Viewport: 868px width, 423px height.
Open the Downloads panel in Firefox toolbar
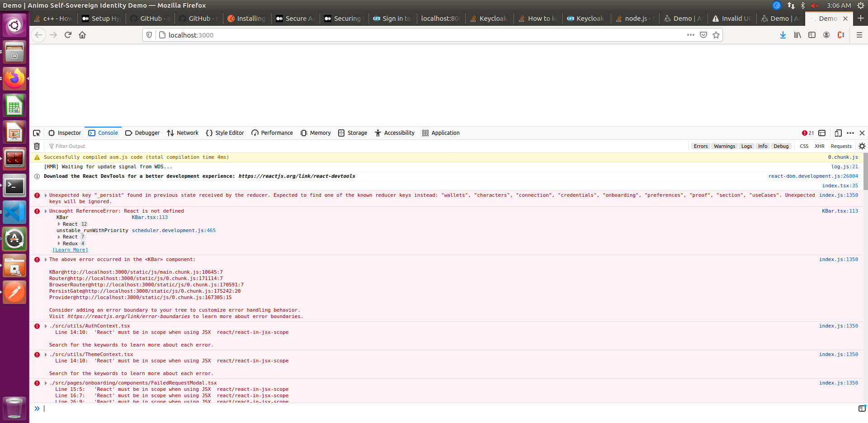(783, 35)
